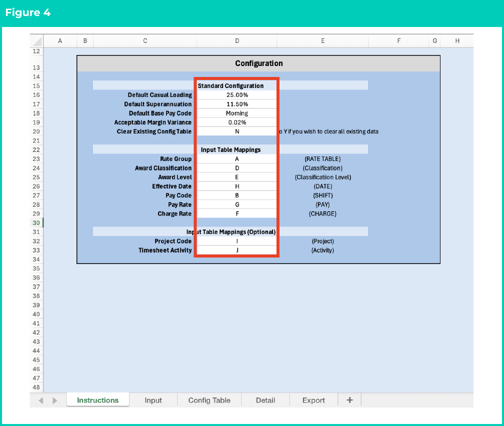Click the Effective Date label
Viewport: 504px width, 426px height.
(171, 186)
